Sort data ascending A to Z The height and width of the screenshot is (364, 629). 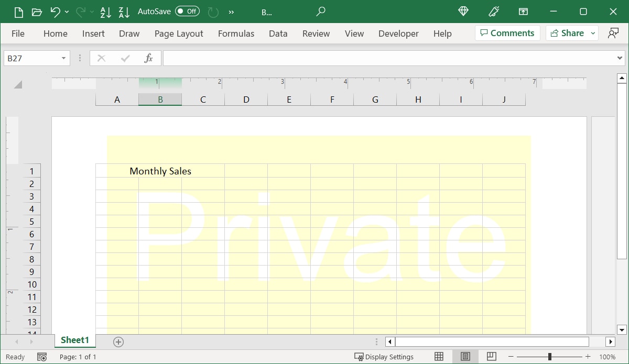(106, 12)
